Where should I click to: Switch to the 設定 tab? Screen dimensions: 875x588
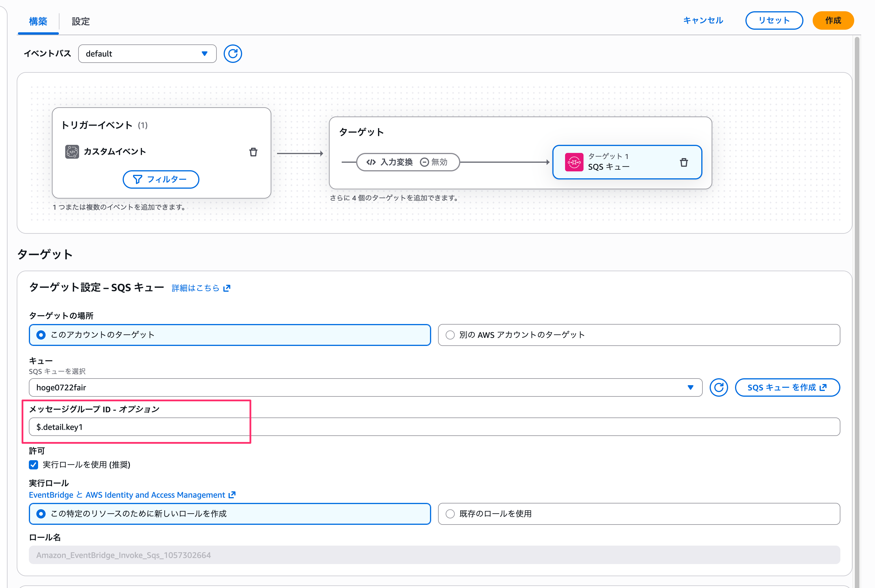point(81,21)
